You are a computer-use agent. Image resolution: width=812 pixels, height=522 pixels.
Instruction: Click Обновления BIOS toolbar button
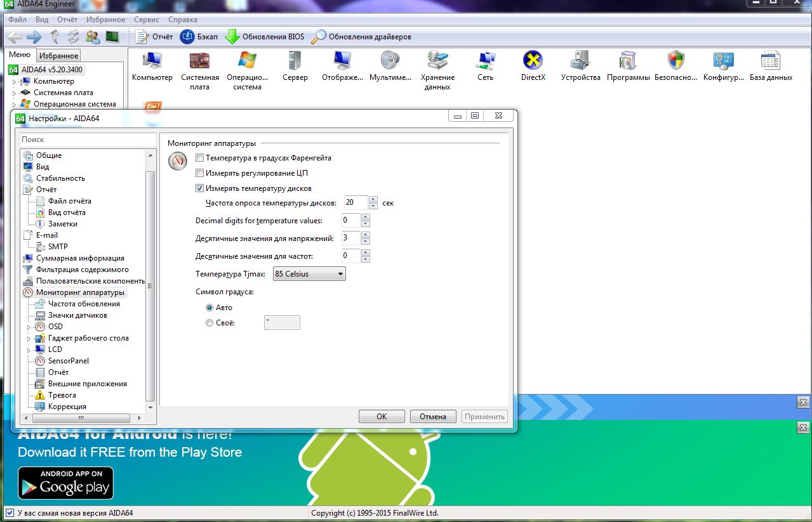(x=265, y=37)
